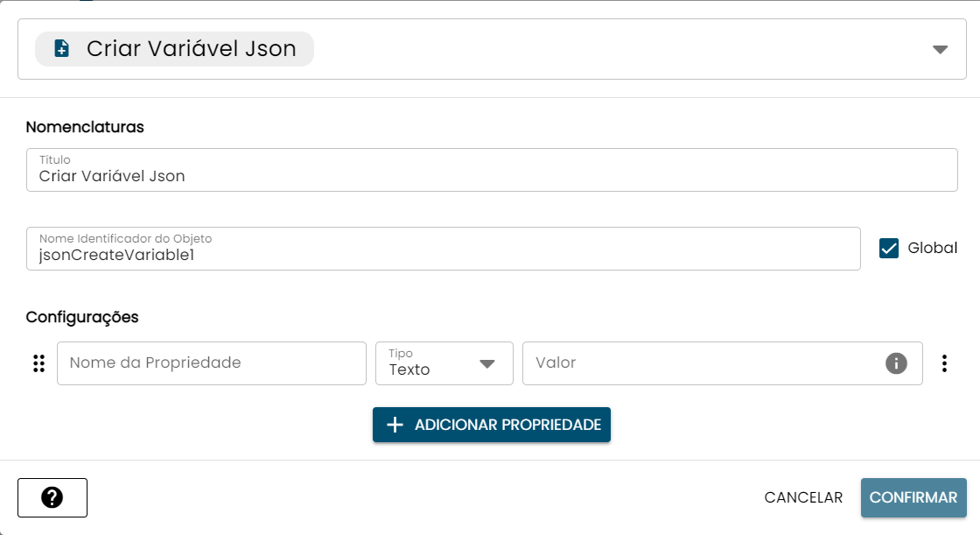Select the Criar Variável Json chip label
This screenshot has width=980, height=535.
[191, 49]
